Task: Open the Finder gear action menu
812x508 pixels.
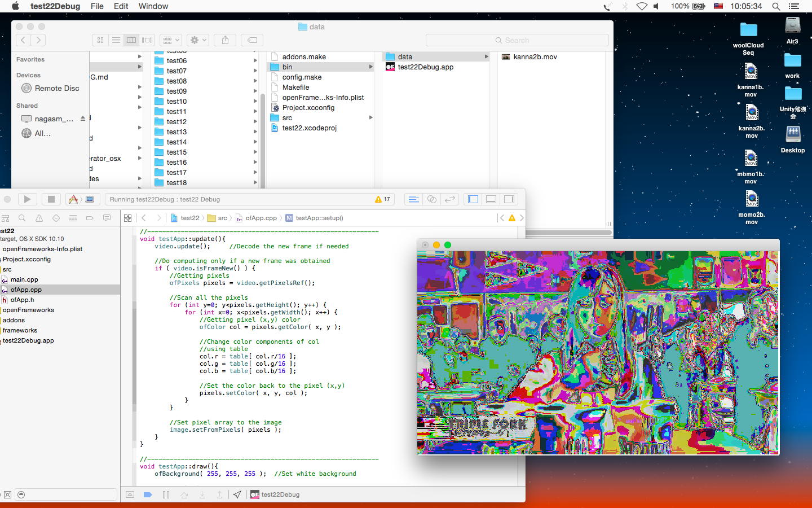Action: coord(198,40)
